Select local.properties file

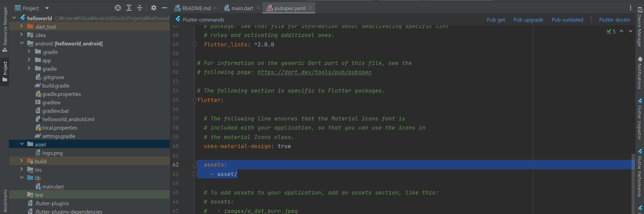pos(59,128)
